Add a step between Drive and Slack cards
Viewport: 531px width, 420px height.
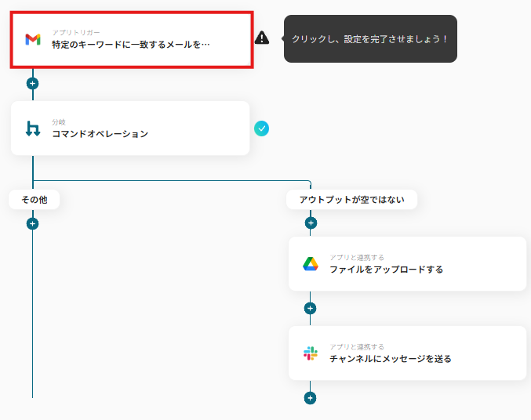(310, 308)
